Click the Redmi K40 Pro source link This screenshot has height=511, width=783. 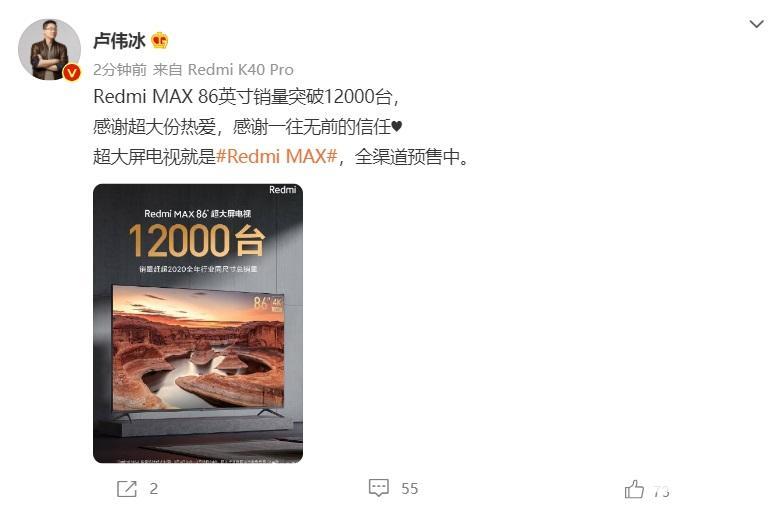(241, 70)
